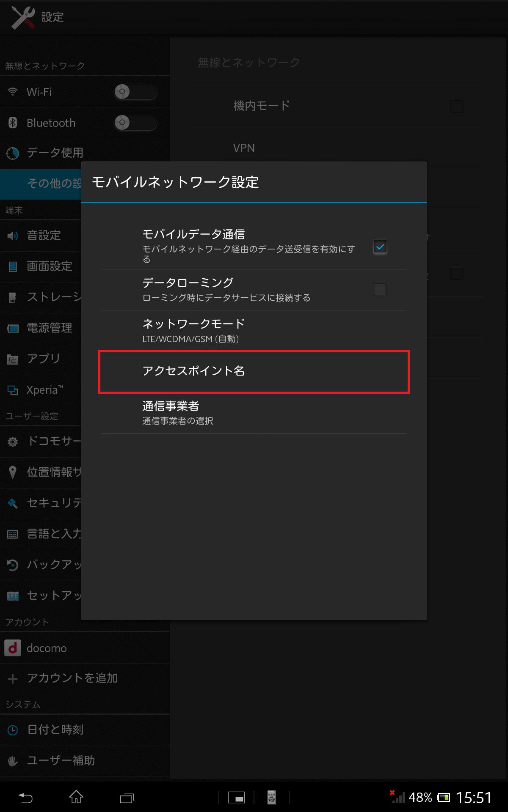Tap the 位置情報 location pin icon
508x812 pixels.
[13, 472]
